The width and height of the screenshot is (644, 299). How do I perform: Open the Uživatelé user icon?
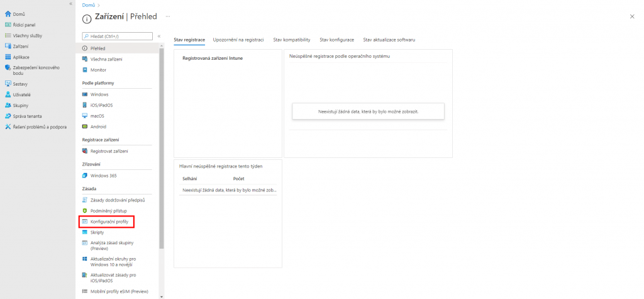coord(8,94)
